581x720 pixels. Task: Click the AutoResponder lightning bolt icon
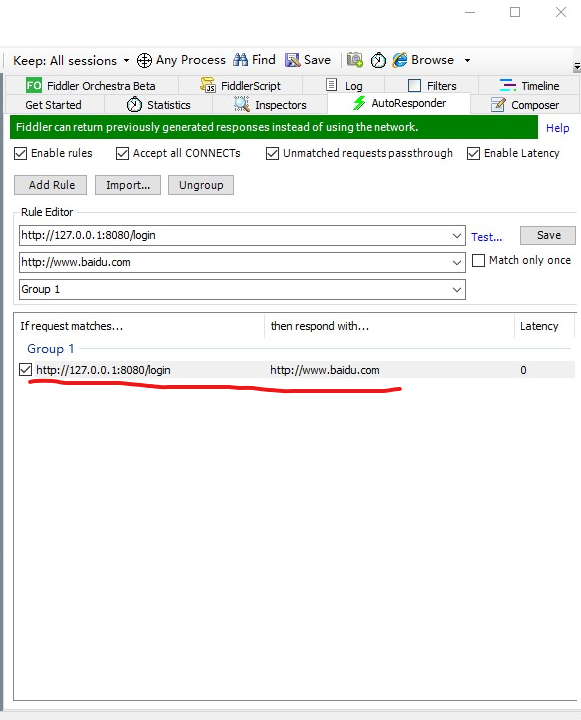[x=359, y=103]
